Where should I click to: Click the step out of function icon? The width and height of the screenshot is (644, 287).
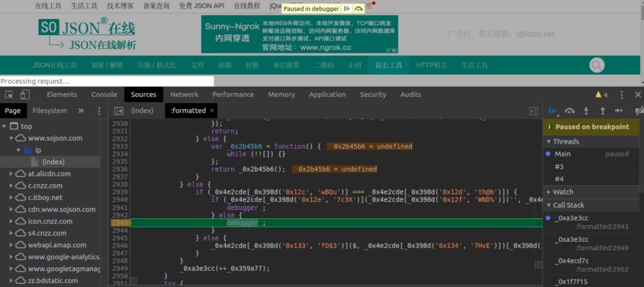(602, 111)
